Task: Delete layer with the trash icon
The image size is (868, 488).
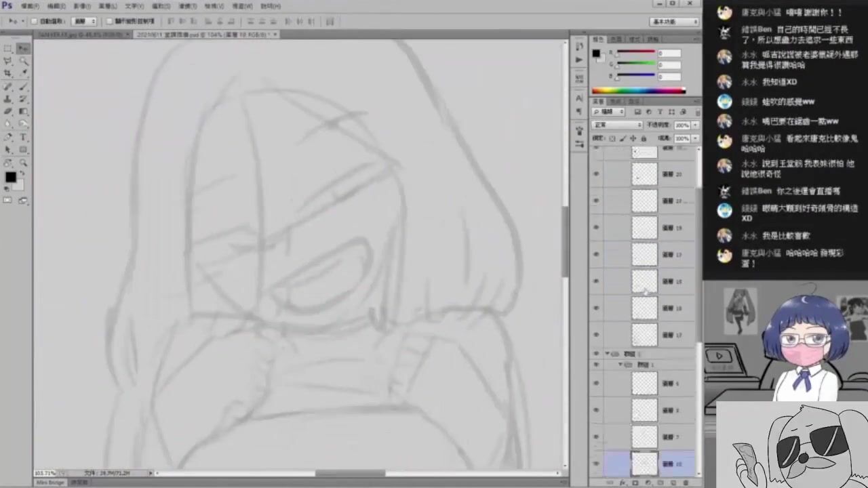Action: pyautogui.click(x=686, y=483)
